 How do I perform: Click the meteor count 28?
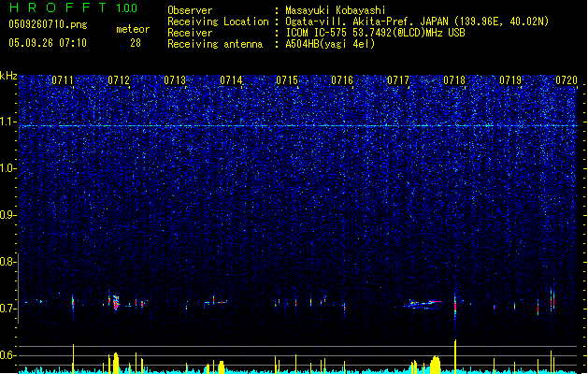[x=136, y=43]
